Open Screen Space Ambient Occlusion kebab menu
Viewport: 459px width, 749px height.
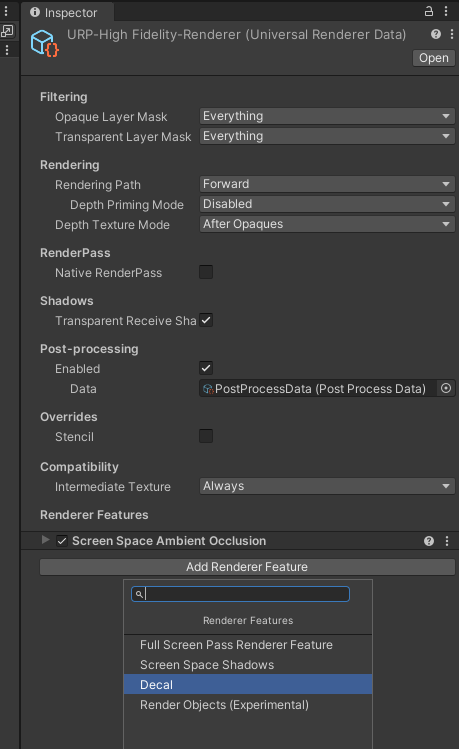coord(447,541)
